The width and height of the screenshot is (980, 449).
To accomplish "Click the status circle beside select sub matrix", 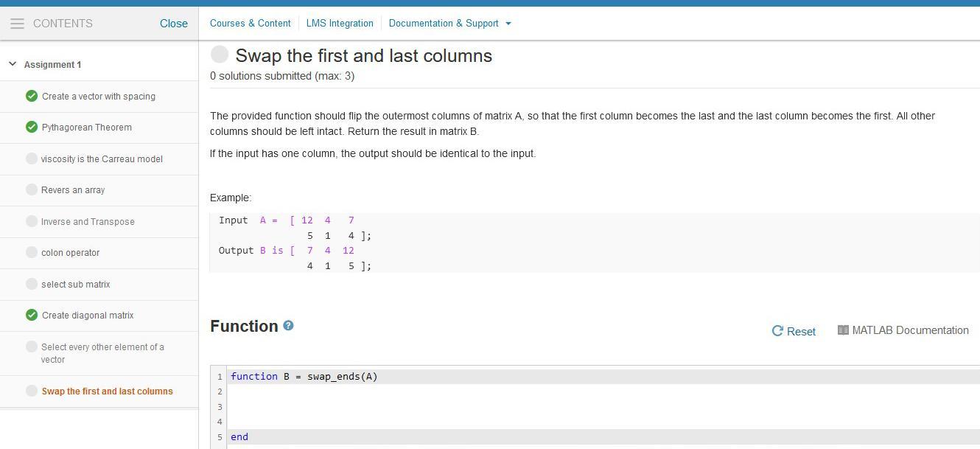I will click(32, 284).
